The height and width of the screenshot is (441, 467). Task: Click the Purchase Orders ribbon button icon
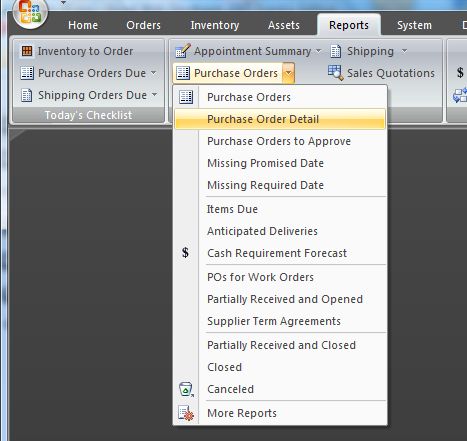(183, 73)
